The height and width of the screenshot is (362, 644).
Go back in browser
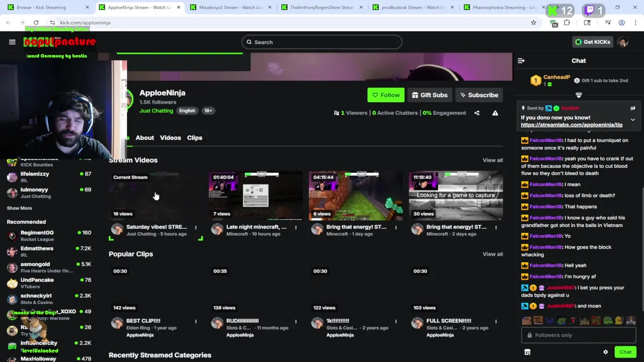click(x=9, y=23)
